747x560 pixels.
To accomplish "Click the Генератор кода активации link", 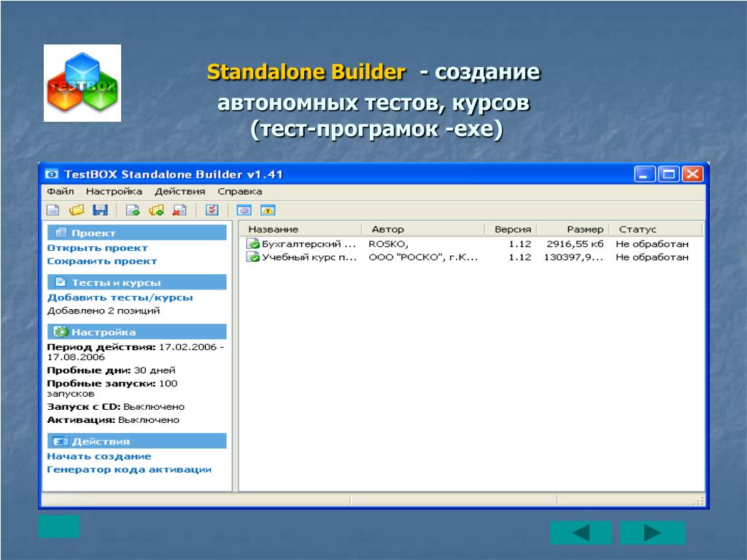I will (x=129, y=470).
